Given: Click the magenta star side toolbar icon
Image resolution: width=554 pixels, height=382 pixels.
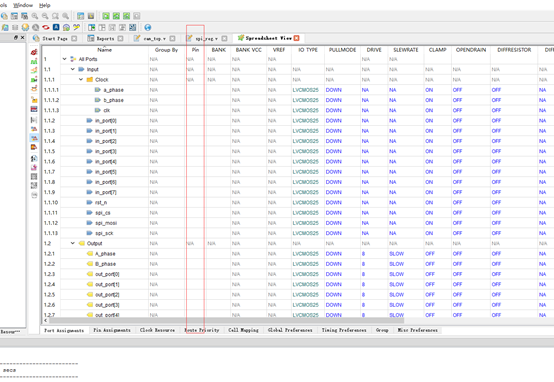Looking at the screenshot, I should point(34,167).
